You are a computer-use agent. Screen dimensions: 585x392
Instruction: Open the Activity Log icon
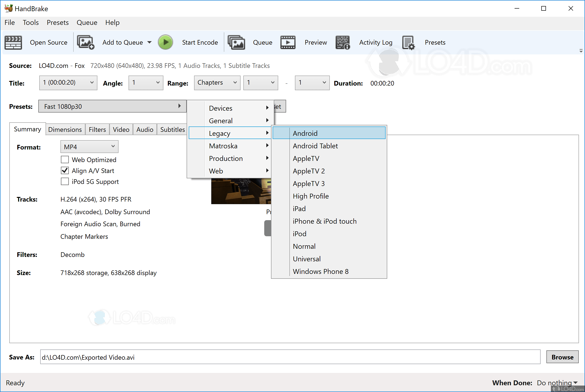pyautogui.click(x=342, y=42)
